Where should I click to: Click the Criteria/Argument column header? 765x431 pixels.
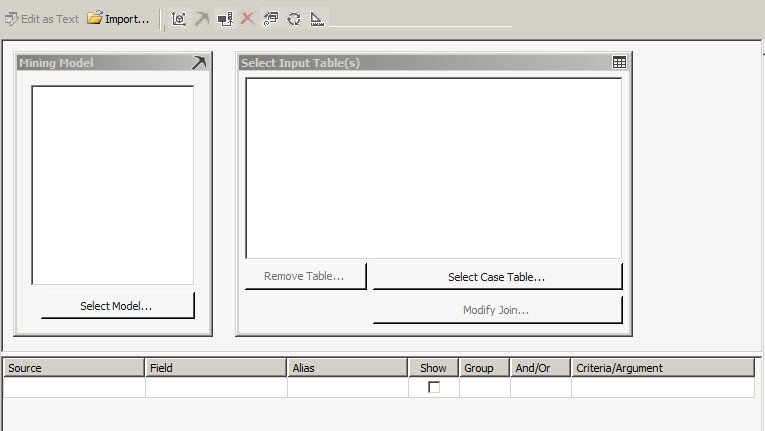(x=663, y=368)
